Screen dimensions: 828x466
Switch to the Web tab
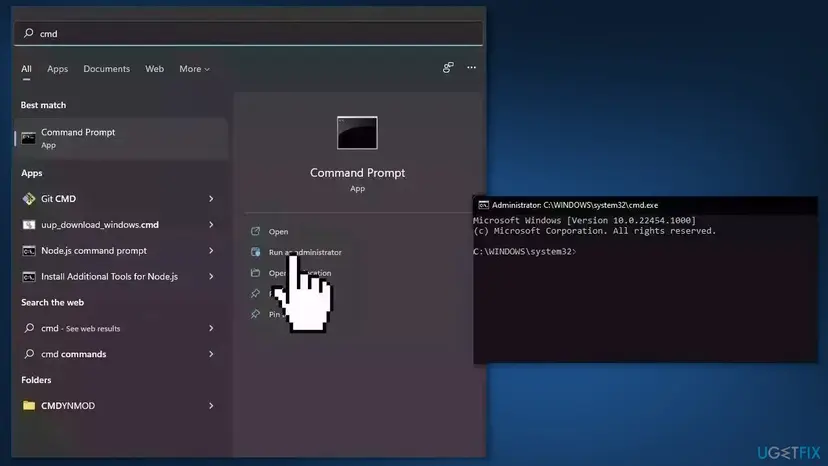click(x=154, y=69)
